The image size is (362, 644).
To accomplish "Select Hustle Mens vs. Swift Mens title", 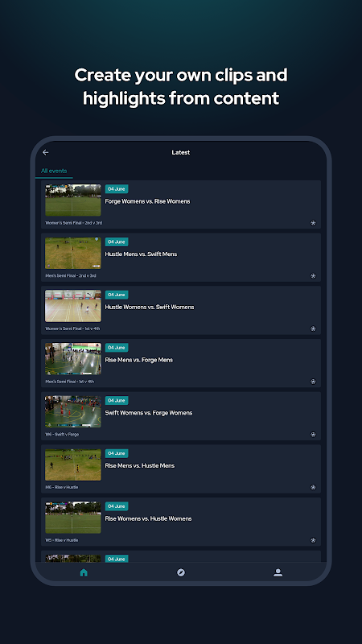I will (141, 254).
